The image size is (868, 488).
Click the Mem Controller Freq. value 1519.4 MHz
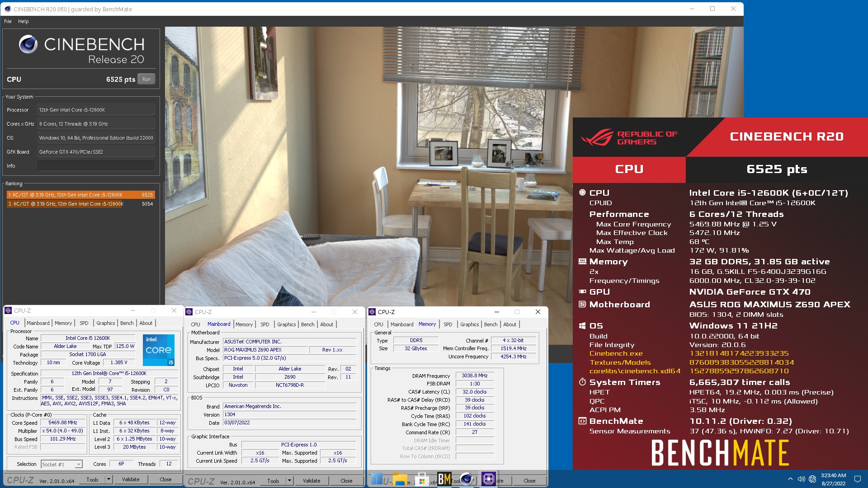(514, 348)
